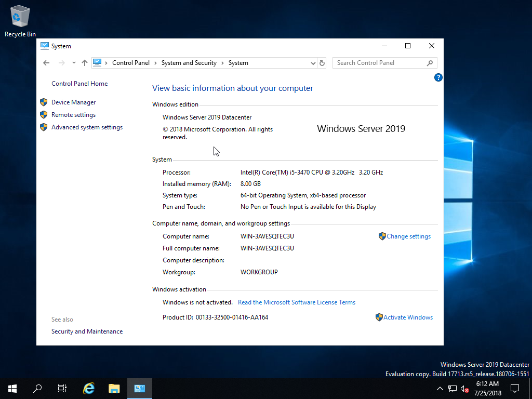Screen dimensions: 532x399
Task: Open the Recent locations dropdown arrow
Action: (x=74, y=63)
